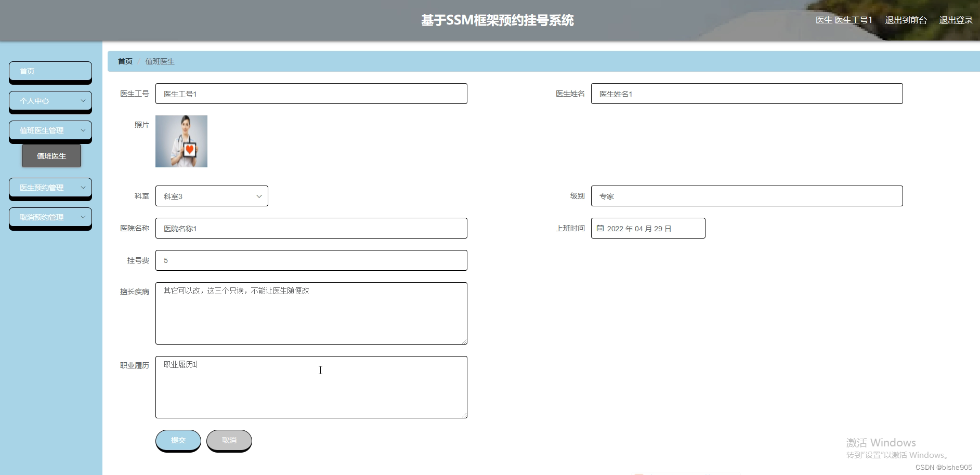Click the 挂号费 fee input
This screenshot has width=980, height=475.
311,260
